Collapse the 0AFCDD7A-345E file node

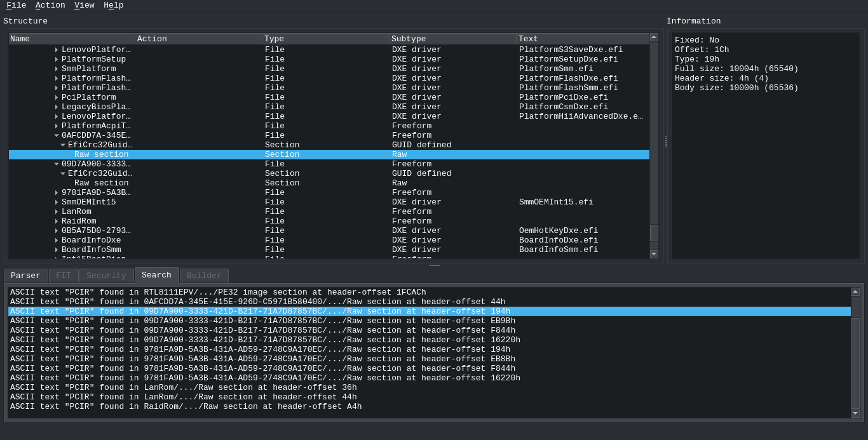[x=57, y=136]
